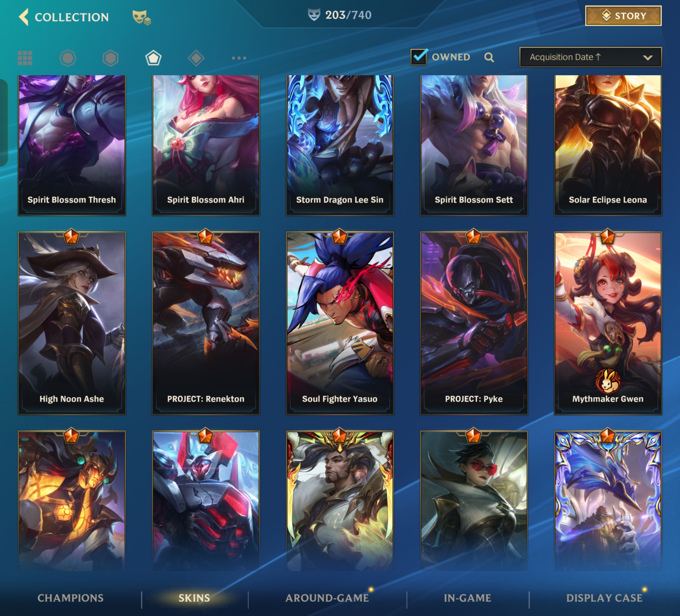680x616 pixels.
Task: Select the first hexagon rarity filter
Action: point(68,58)
